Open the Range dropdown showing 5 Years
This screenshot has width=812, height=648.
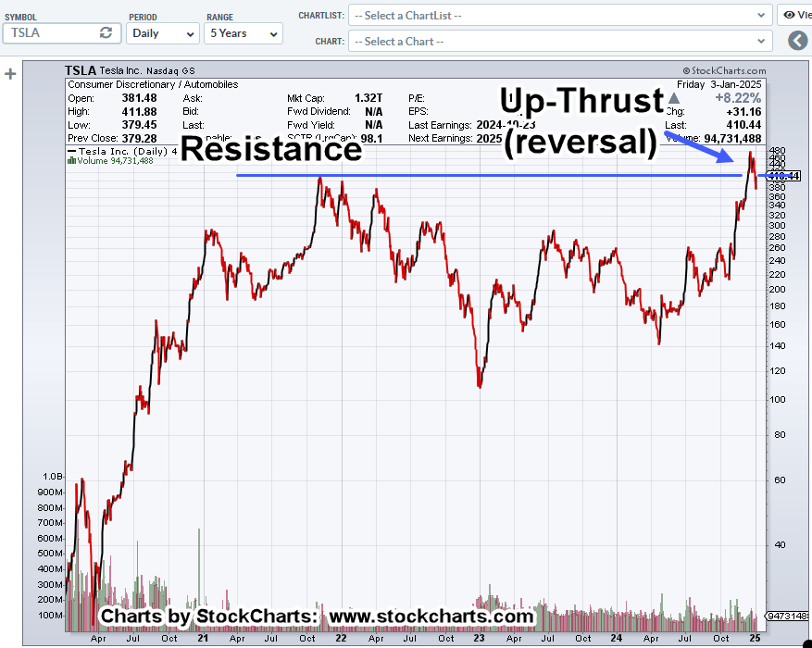244,32
